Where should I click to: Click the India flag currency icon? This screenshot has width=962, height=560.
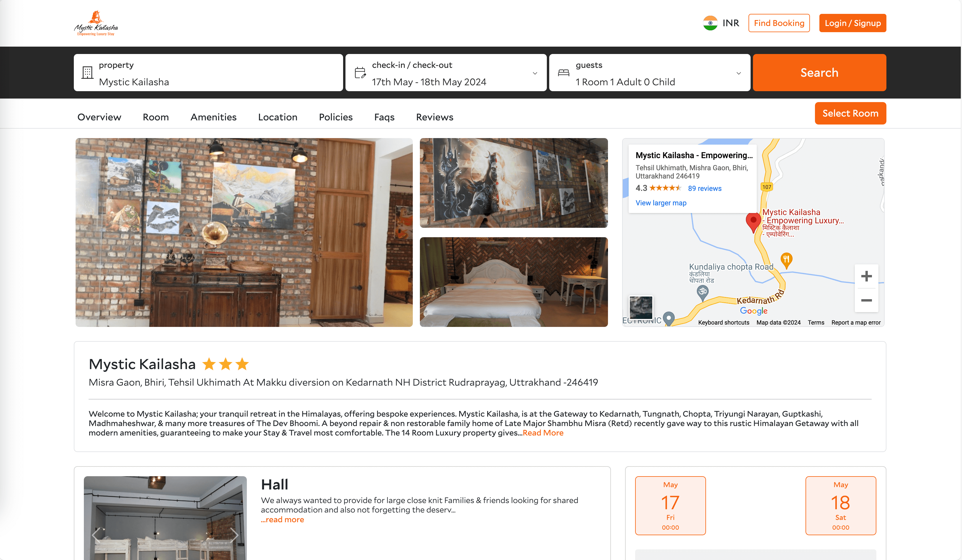710,23
